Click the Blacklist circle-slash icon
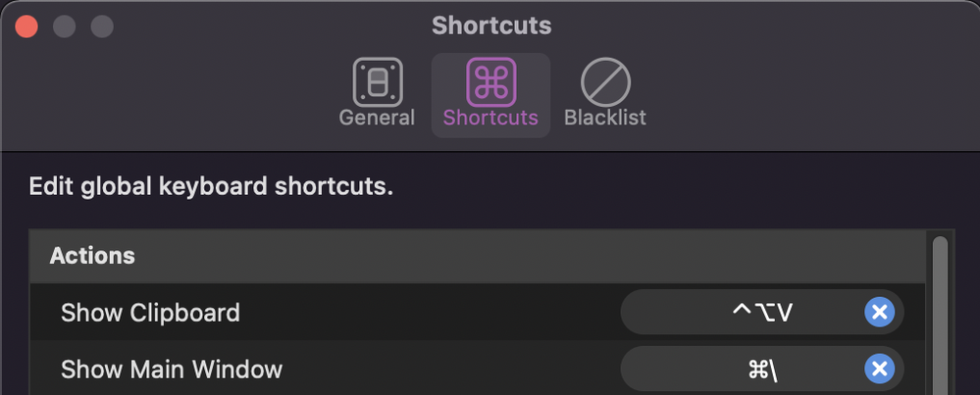 (604, 81)
